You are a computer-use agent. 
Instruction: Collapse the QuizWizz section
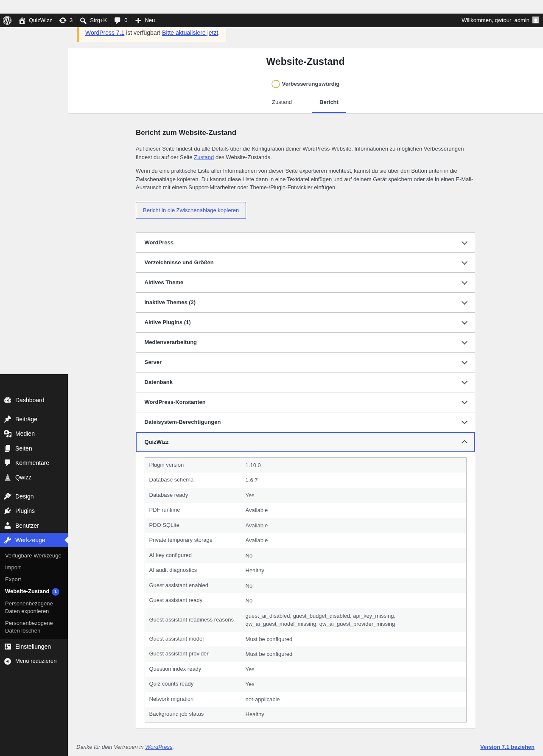tap(305, 442)
